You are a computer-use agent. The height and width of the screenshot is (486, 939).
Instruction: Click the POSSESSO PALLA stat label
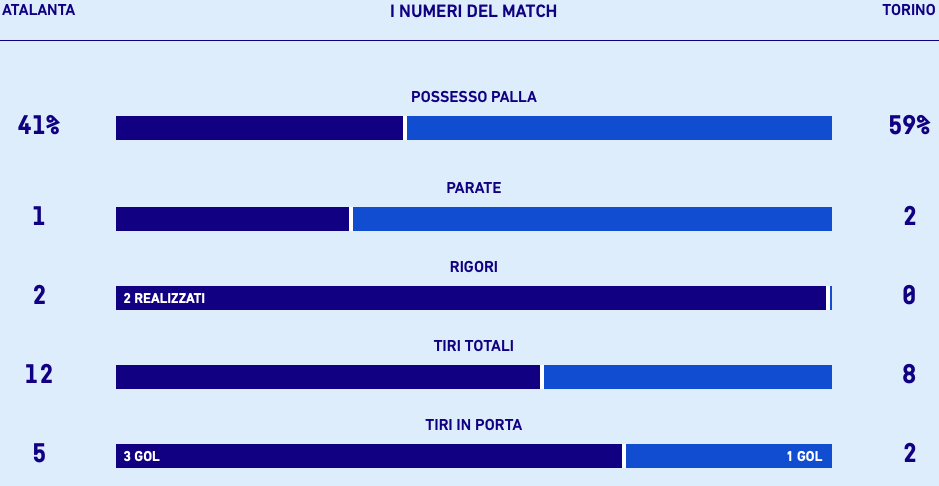[x=474, y=97]
